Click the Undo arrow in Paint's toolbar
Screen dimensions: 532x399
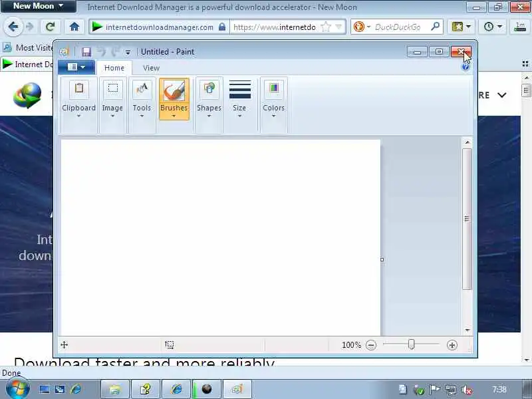click(102, 52)
